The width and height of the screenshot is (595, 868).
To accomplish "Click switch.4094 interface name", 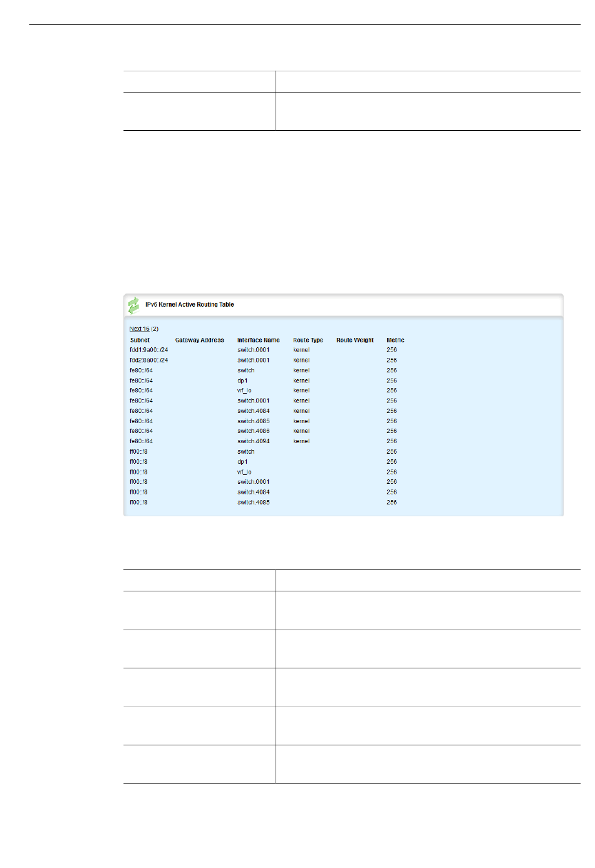I will click(253, 441).
